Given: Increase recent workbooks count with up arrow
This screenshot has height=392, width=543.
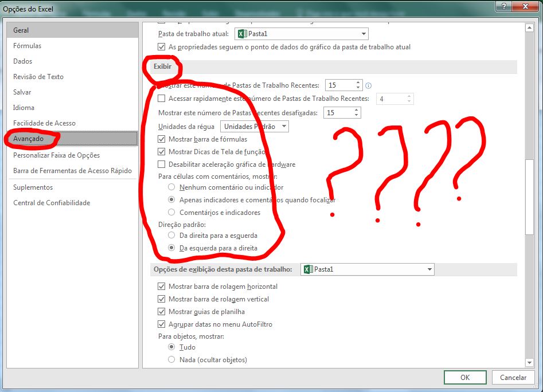Looking at the screenshot, I should [x=357, y=82].
